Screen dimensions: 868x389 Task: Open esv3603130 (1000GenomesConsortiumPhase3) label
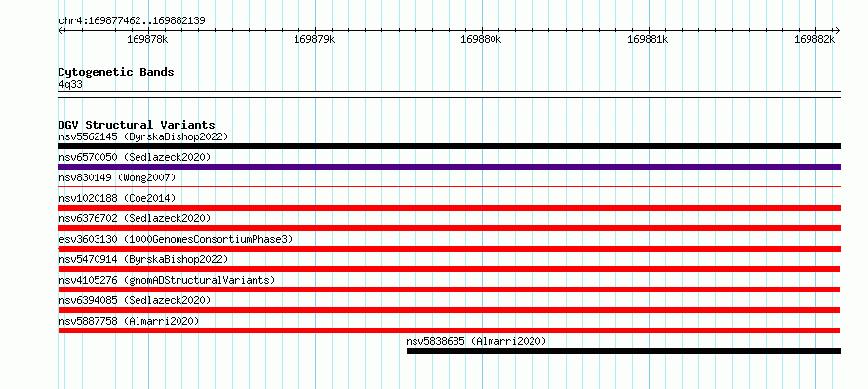[x=176, y=239]
